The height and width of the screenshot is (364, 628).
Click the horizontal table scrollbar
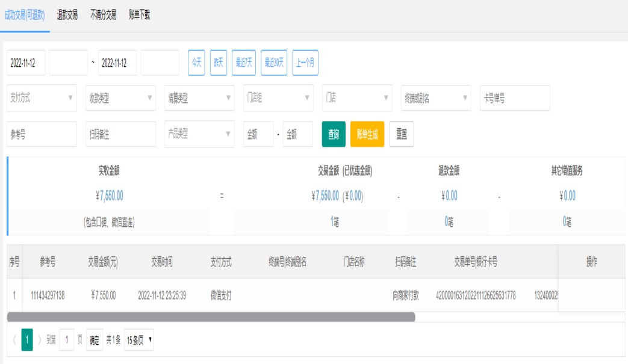coord(211,316)
